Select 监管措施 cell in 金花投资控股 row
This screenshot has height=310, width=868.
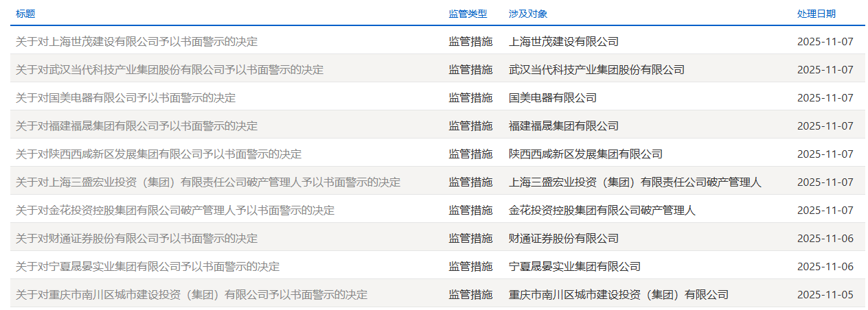[470, 210]
